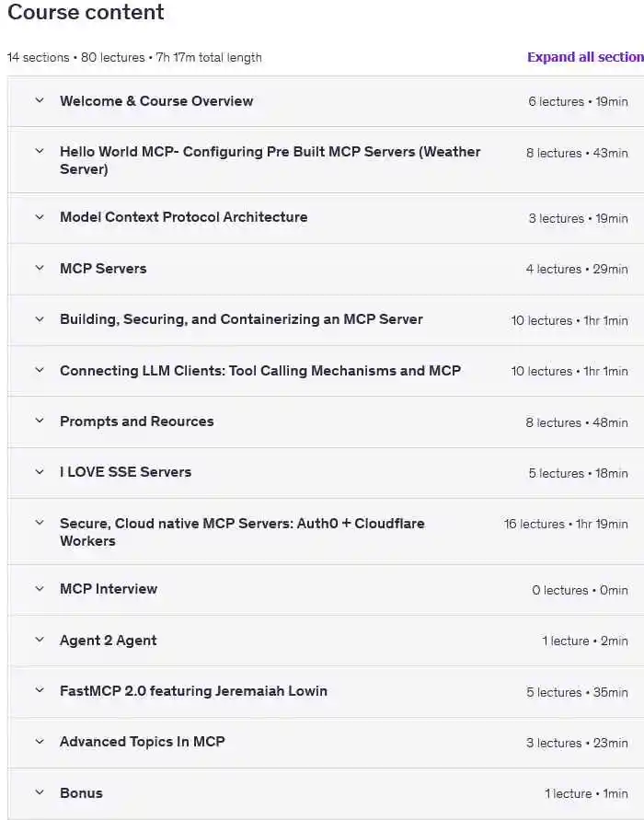Click chevron beside Model Context Protocol Architecture
The width and height of the screenshot is (644, 820).
coord(40,217)
